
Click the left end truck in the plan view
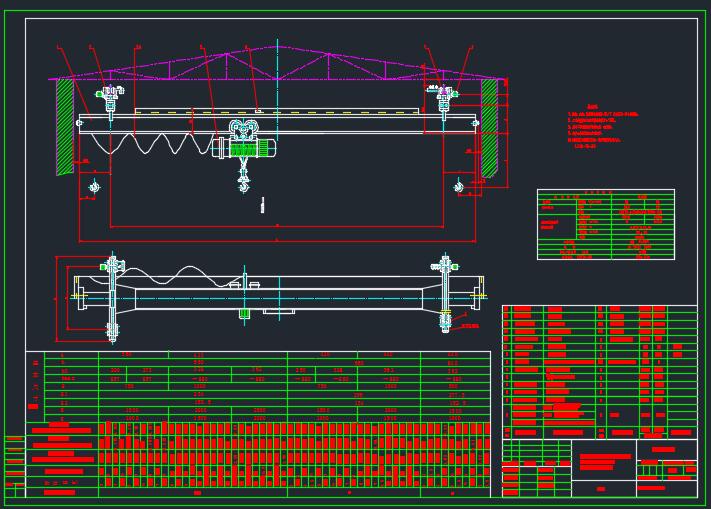coord(112,297)
